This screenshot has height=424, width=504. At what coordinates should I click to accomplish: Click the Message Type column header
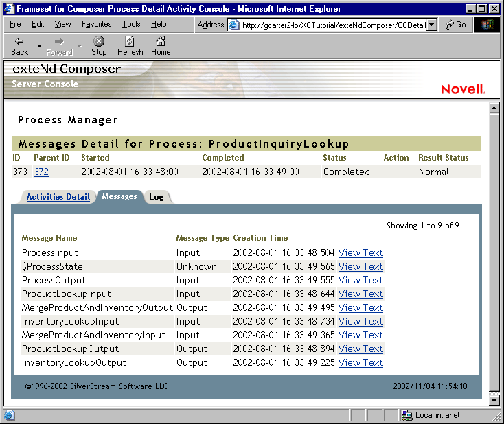point(203,238)
